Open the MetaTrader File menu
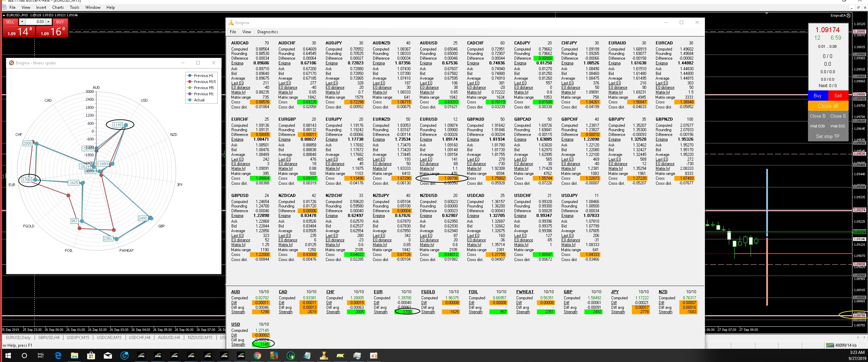The width and height of the screenshot is (868, 362). tap(12, 7)
